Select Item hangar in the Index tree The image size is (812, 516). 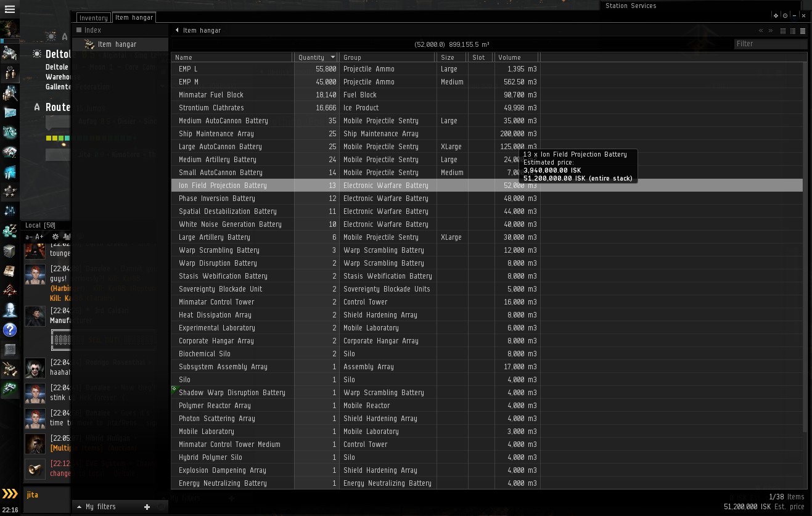click(120, 44)
